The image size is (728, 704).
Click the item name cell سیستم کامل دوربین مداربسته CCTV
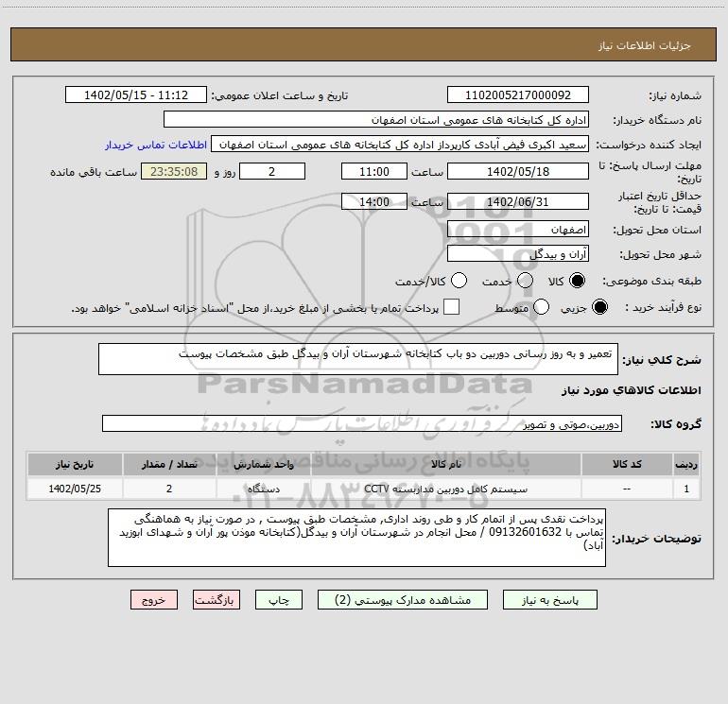(445, 489)
